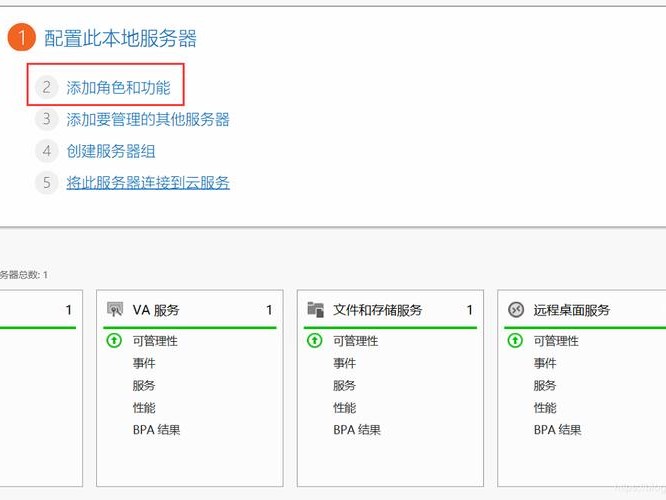The height and width of the screenshot is (500, 666).
Task: Click green status icon in 文件和存储服务 tile
Action: tap(314, 341)
